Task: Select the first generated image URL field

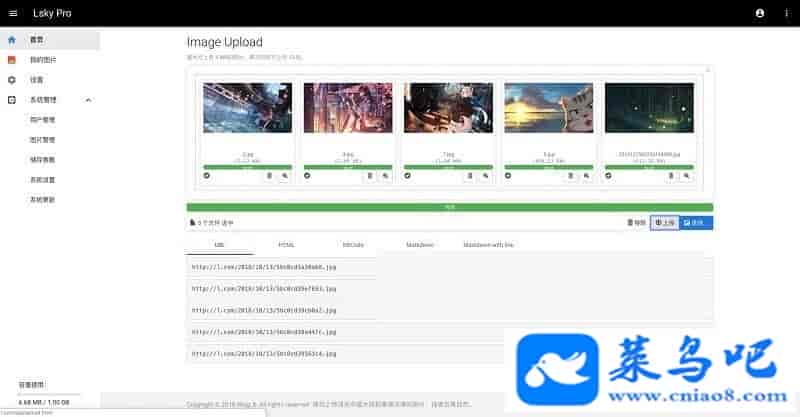Action: tap(450, 267)
